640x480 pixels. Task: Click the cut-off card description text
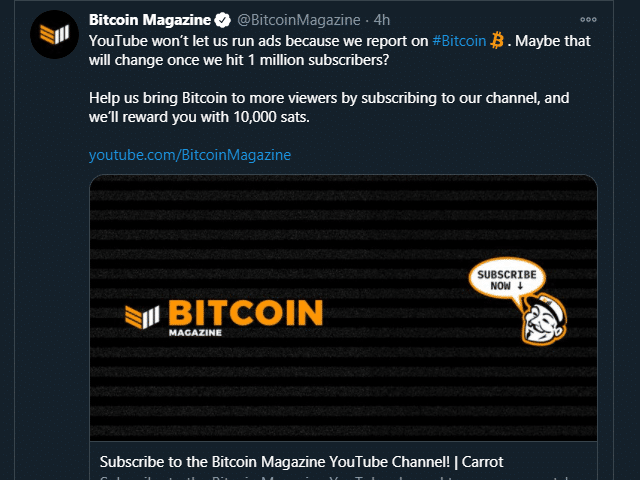(x=335, y=478)
